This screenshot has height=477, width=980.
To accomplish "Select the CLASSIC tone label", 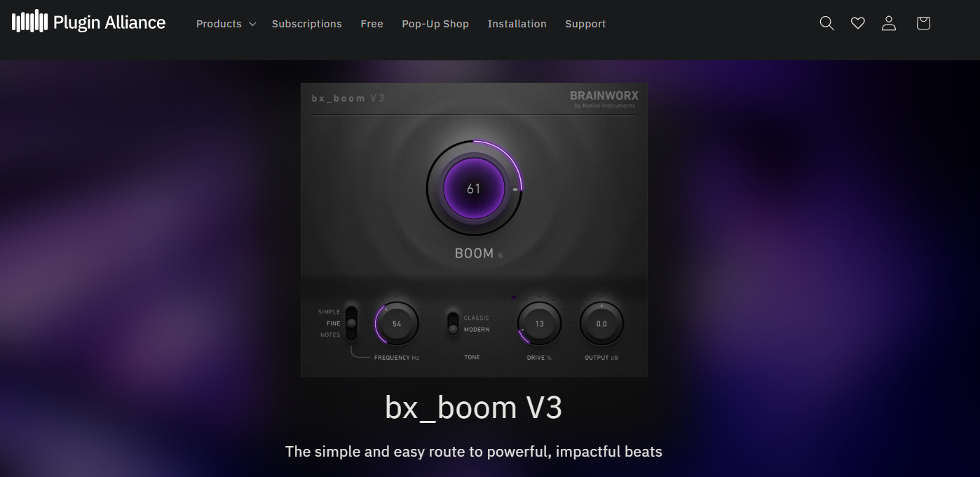I will [477, 318].
